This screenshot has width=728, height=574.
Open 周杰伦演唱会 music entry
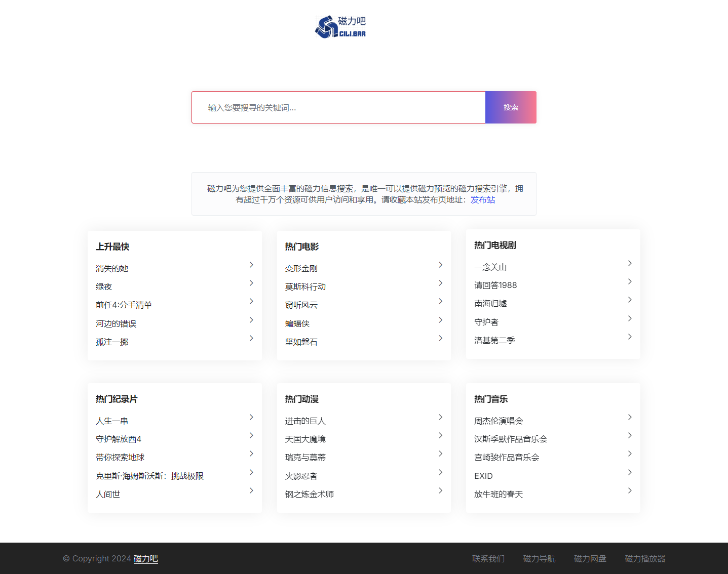pyautogui.click(x=499, y=421)
